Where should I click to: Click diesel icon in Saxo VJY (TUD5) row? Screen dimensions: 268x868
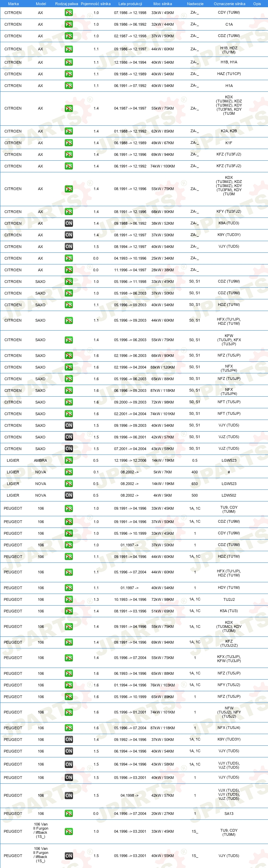click(x=69, y=425)
